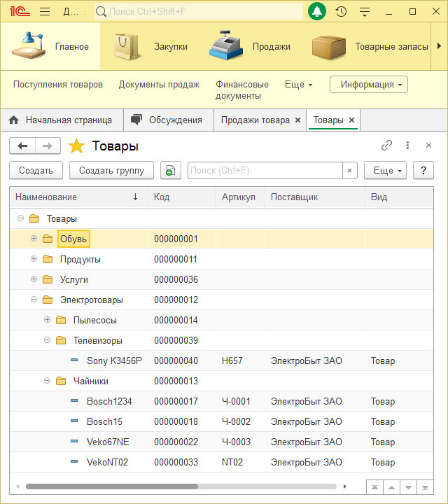448x504 pixels.
Task: Click the Создать button
Action: [36, 170]
